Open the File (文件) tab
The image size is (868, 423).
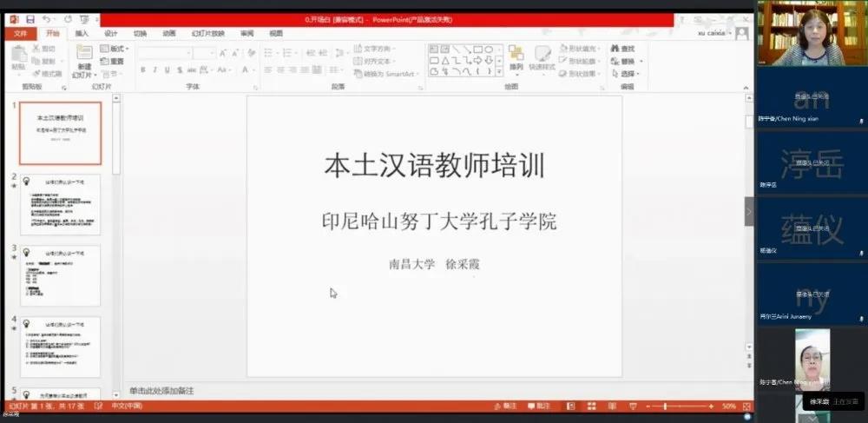point(21,33)
